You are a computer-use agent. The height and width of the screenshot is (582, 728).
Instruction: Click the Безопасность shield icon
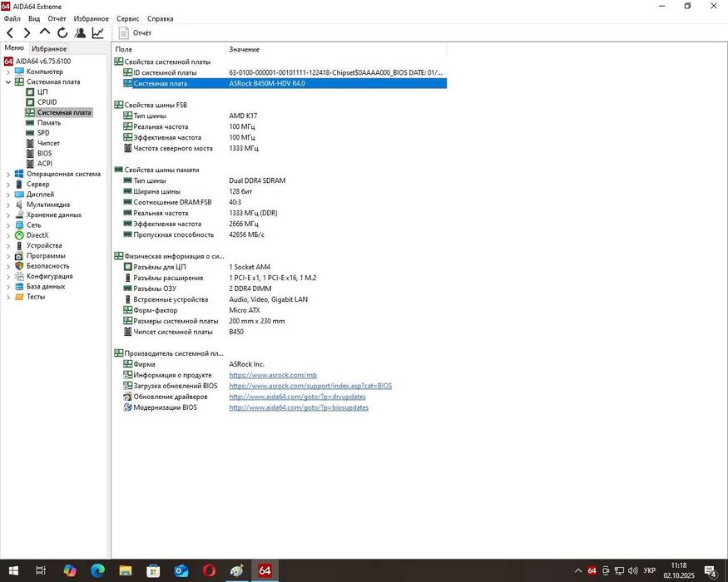click(x=19, y=266)
